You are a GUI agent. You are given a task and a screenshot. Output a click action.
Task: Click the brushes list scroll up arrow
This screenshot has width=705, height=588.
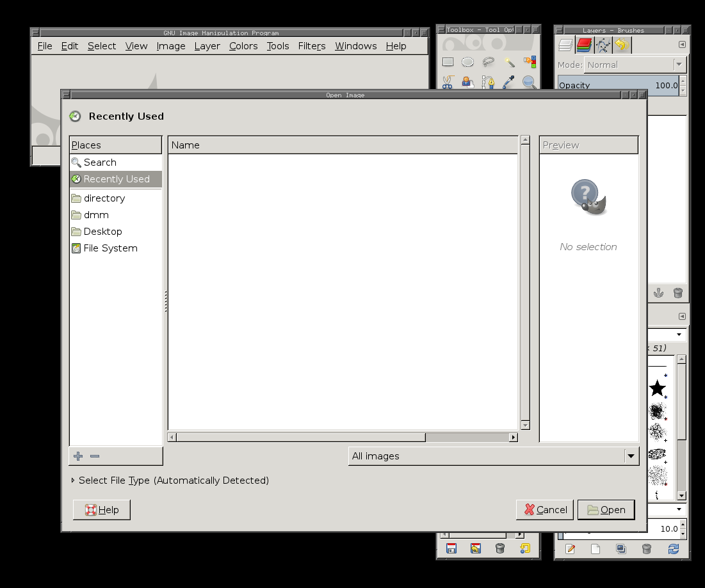tap(681, 360)
